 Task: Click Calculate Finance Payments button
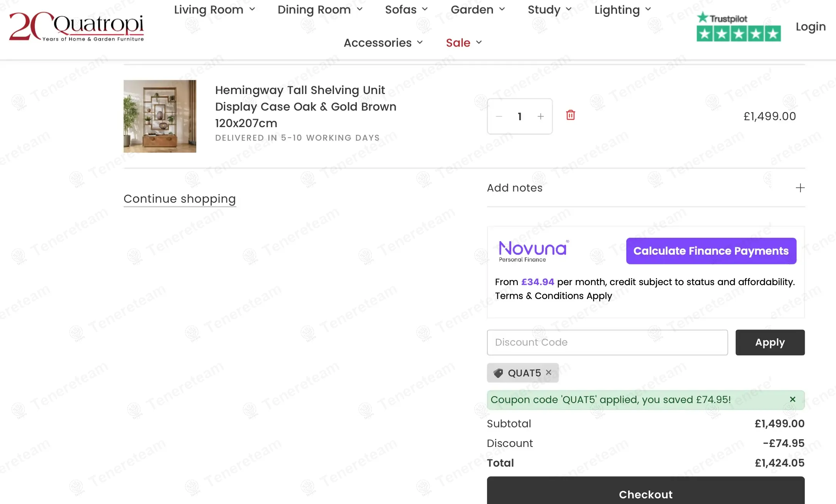click(x=711, y=251)
